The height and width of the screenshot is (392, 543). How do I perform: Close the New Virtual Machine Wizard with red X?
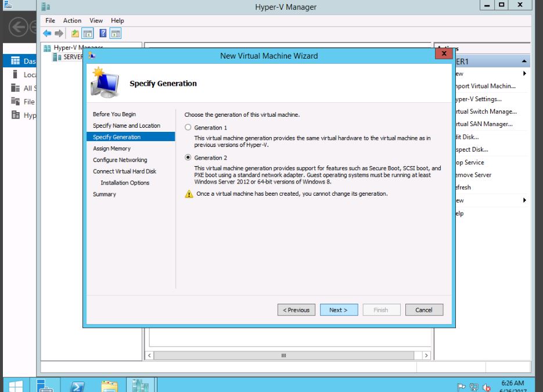coord(444,53)
